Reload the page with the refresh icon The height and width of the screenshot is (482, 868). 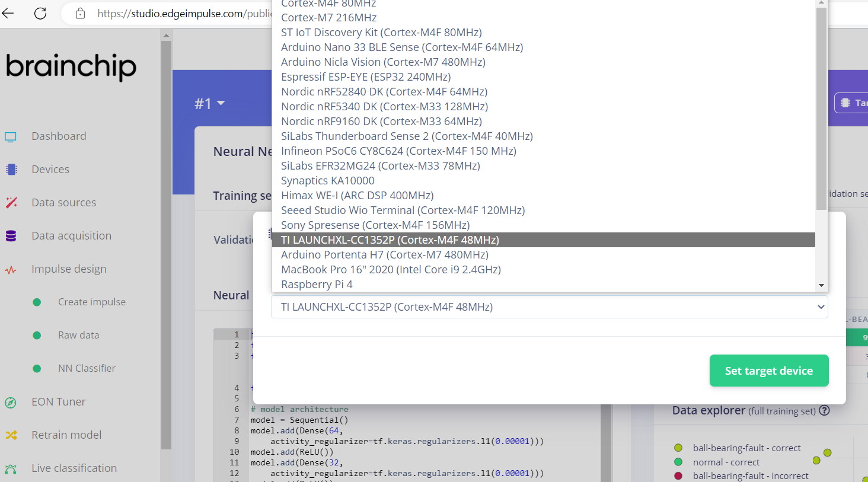(x=40, y=13)
